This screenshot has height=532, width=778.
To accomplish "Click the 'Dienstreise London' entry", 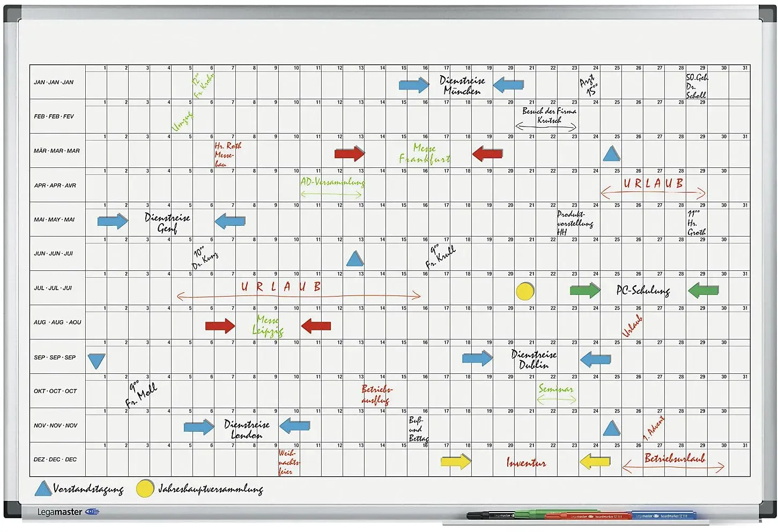I will tap(247, 429).
